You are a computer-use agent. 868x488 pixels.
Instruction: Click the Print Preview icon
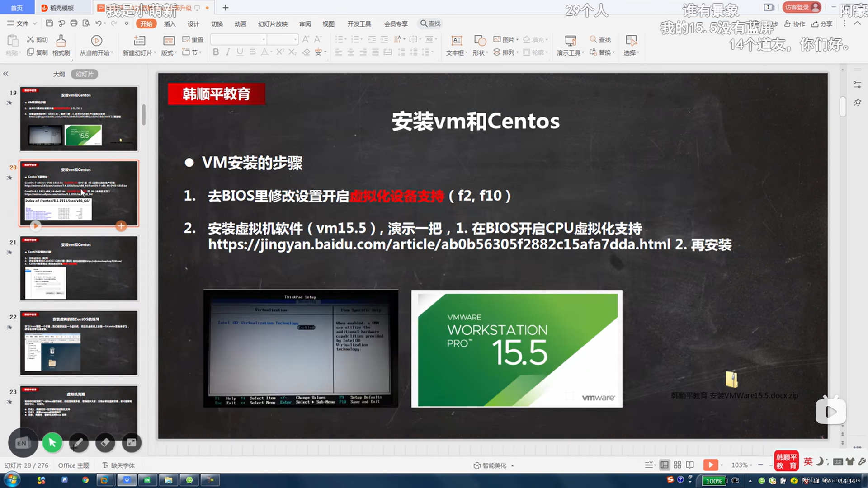86,23
